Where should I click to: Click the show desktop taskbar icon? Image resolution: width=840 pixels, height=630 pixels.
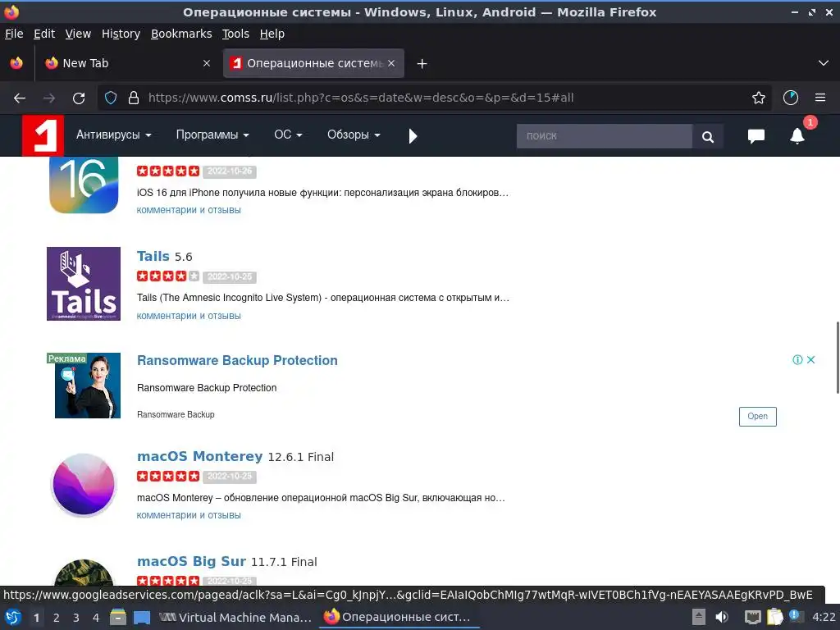141,618
